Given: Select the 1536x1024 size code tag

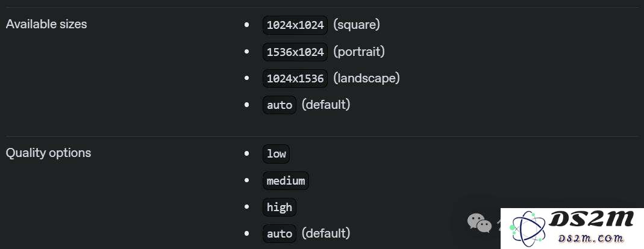Looking at the screenshot, I should click(295, 52).
